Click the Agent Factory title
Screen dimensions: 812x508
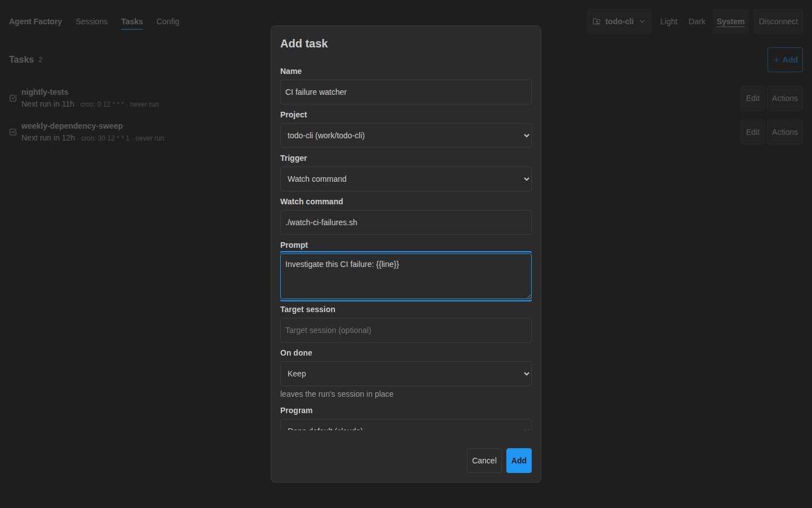tap(36, 21)
